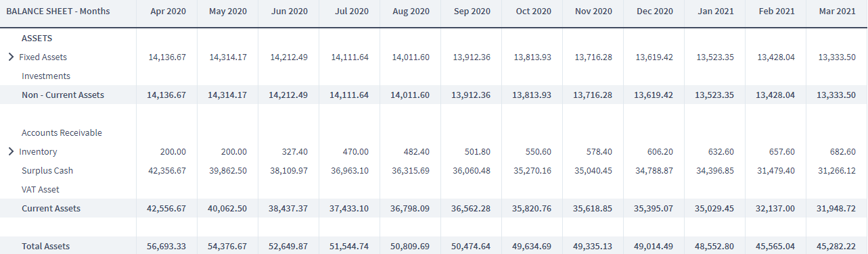Select the Total Assets row label
The width and height of the screenshot is (868, 254).
click(x=45, y=247)
